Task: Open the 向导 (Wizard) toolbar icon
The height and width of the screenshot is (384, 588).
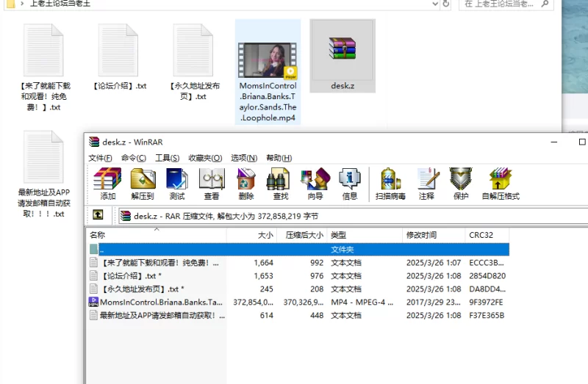Action: (315, 184)
